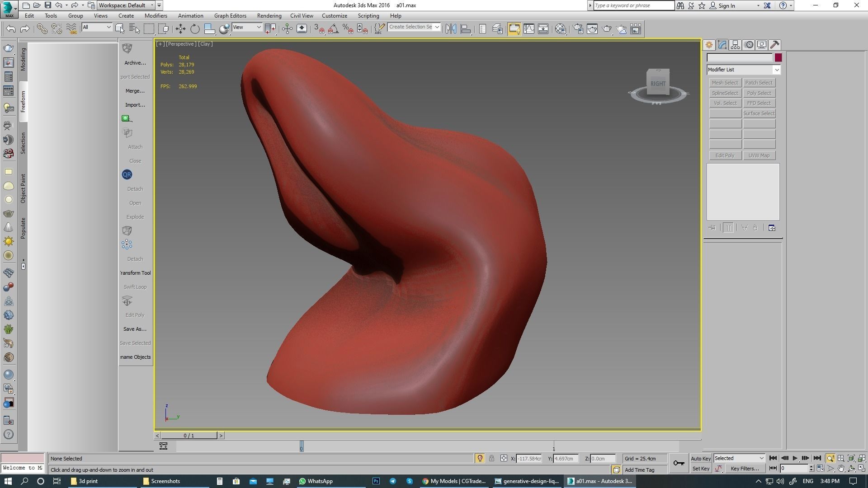This screenshot has width=868, height=488.
Task: Click Bind to Space Warp icon
Action: 71,29
